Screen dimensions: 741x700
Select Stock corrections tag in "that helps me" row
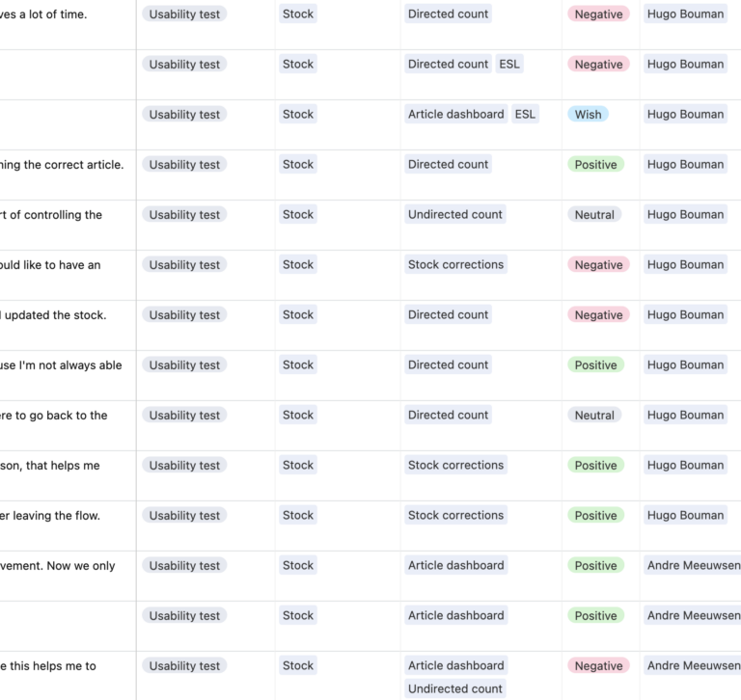coord(455,466)
